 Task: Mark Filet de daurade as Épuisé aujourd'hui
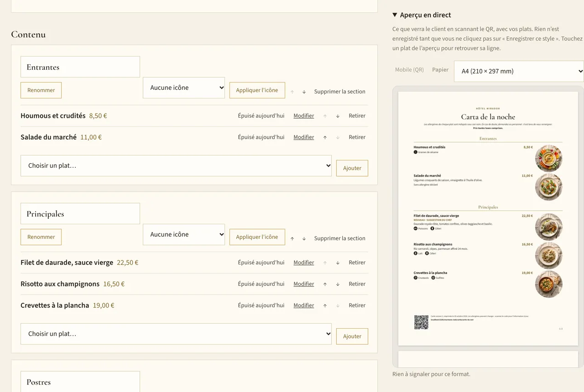coord(261,263)
